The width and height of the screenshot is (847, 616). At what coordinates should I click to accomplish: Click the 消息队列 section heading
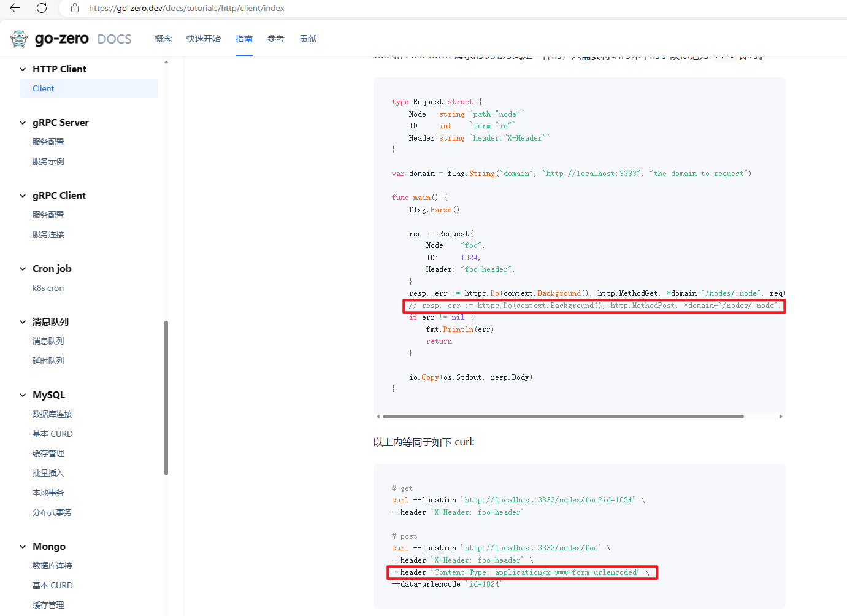tap(51, 322)
